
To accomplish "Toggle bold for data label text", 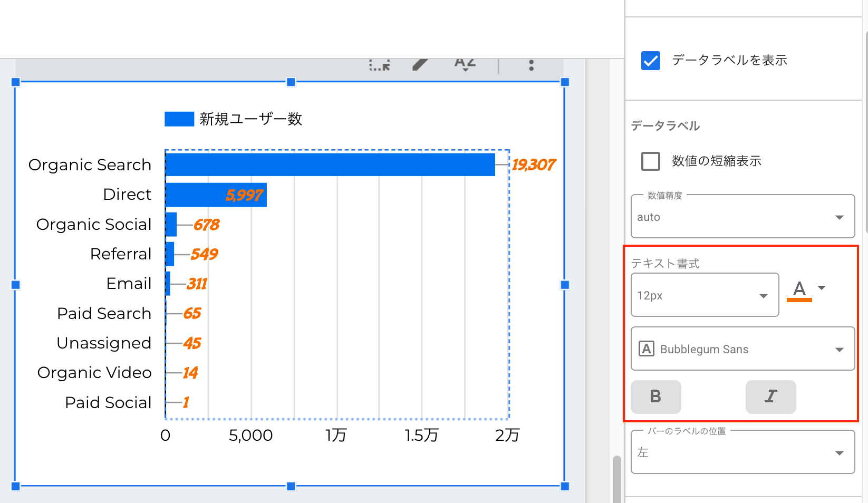I will pos(655,396).
